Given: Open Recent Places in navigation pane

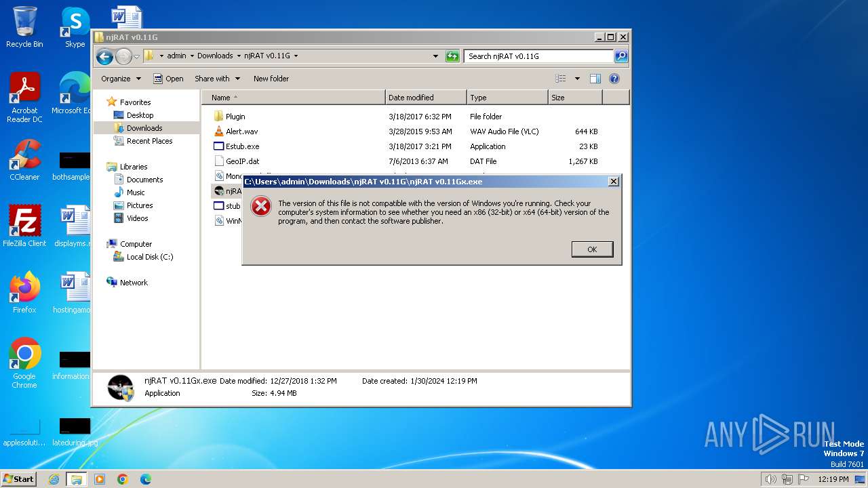Looking at the screenshot, I should 149,141.
